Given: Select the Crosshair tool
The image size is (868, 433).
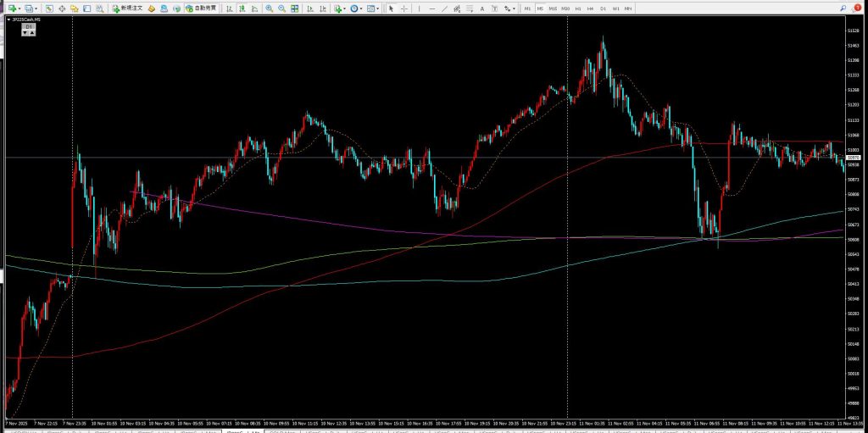Looking at the screenshot, I should pos(404,8).
